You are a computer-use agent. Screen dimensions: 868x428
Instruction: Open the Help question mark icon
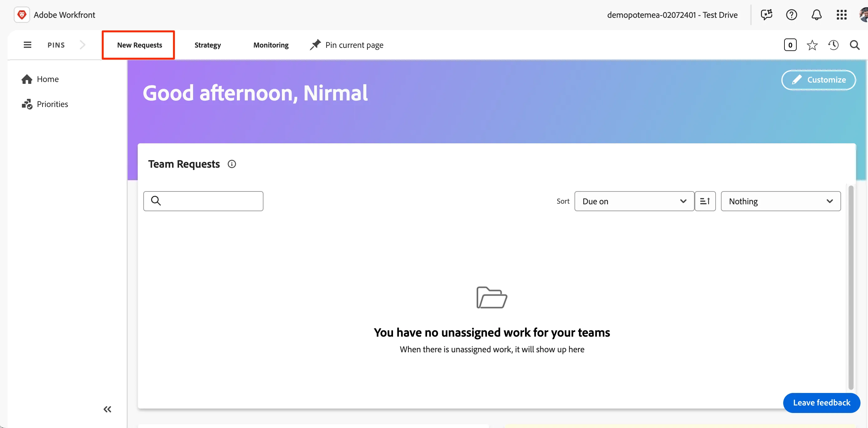[x=791, y=15]
